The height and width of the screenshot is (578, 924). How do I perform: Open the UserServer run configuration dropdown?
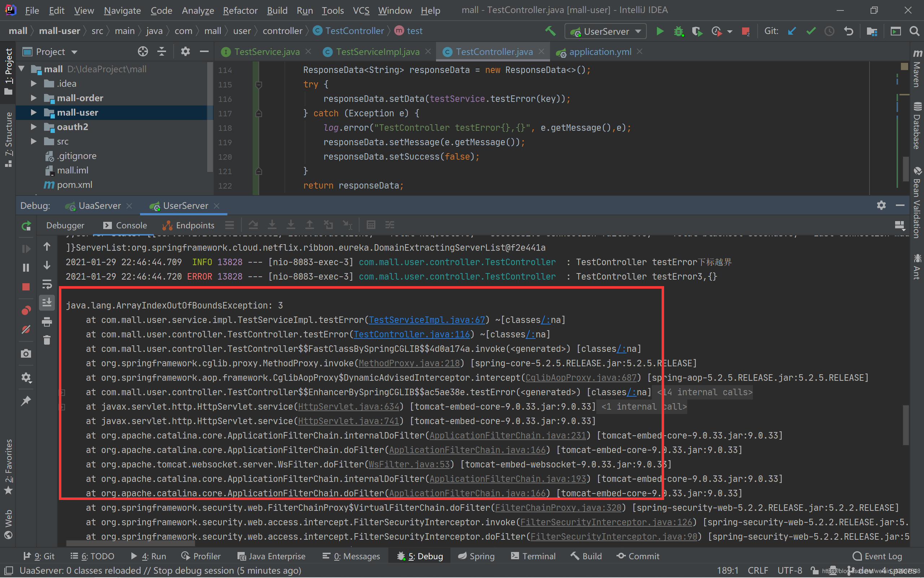pos(605,31)
